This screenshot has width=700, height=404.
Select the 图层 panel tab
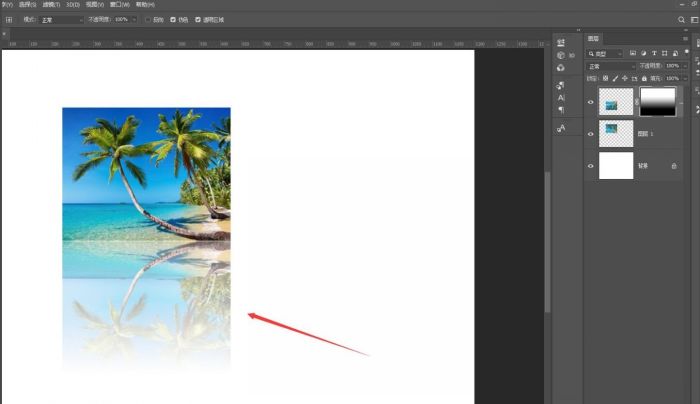pyautogui.click(x=594, y=39)
